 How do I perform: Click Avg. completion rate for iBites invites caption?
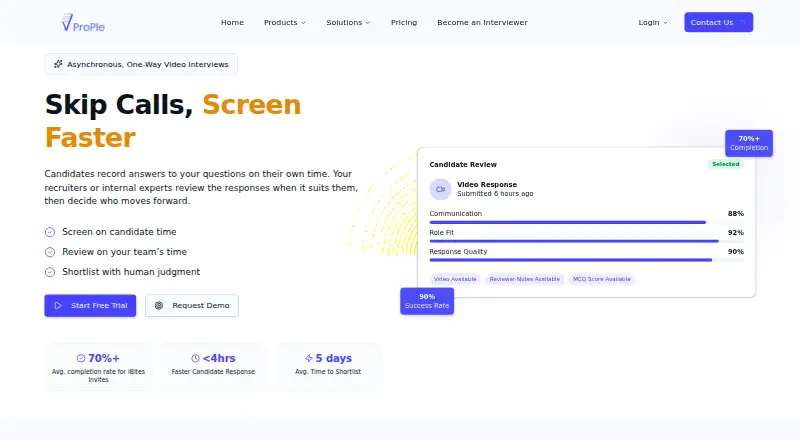[98, 376]
